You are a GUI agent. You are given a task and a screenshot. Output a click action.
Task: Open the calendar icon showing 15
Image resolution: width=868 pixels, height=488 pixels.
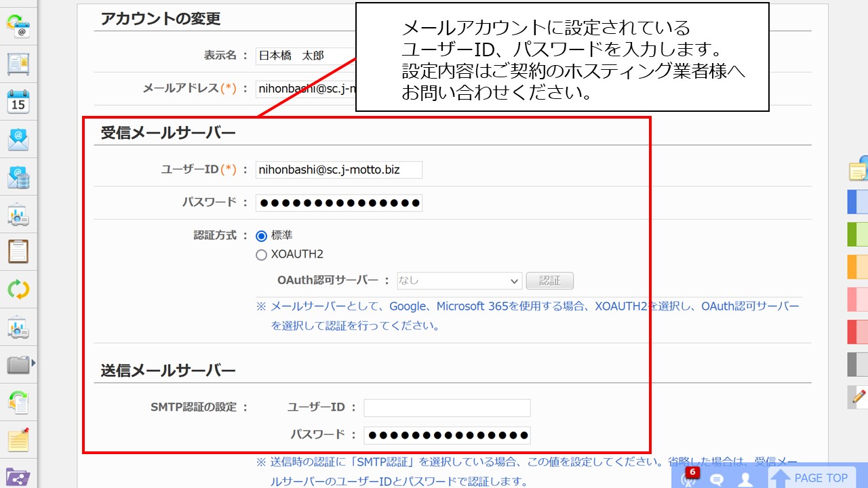click(x=18, y=102)
